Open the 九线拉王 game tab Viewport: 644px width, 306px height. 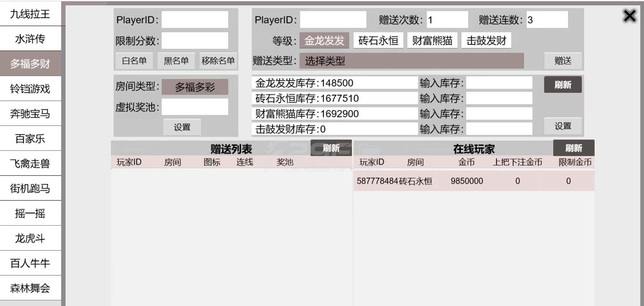(30, 14)
